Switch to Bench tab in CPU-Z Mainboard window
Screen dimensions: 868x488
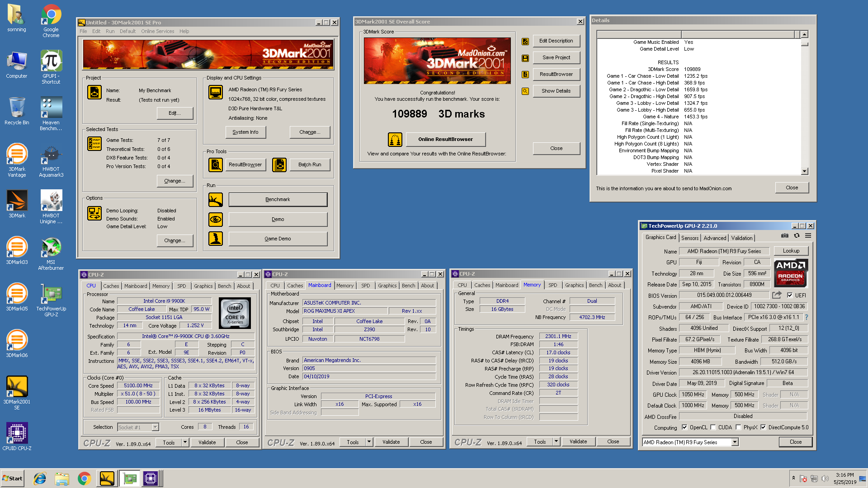pos(408,286)
